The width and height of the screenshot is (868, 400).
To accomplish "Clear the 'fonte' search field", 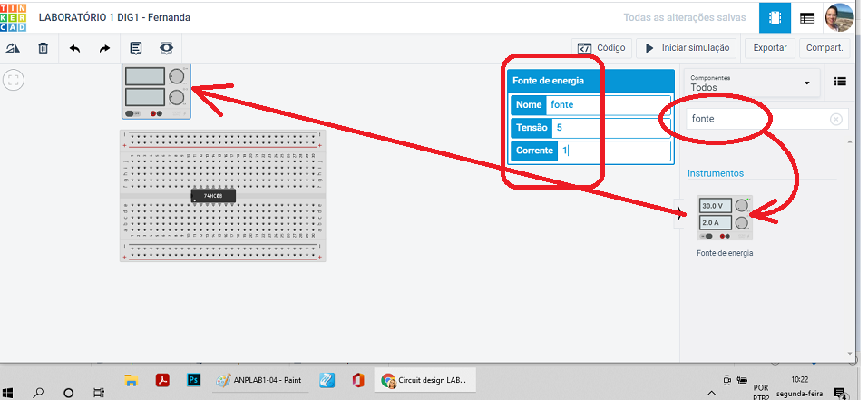I will (x=835, y=119).
